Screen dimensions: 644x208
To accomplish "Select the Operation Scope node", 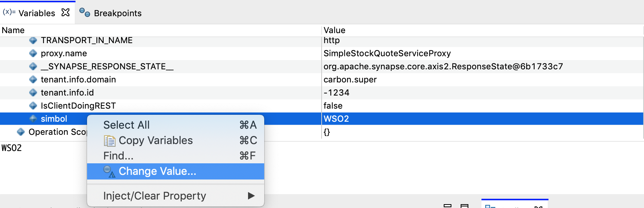I will click(57, 132).
